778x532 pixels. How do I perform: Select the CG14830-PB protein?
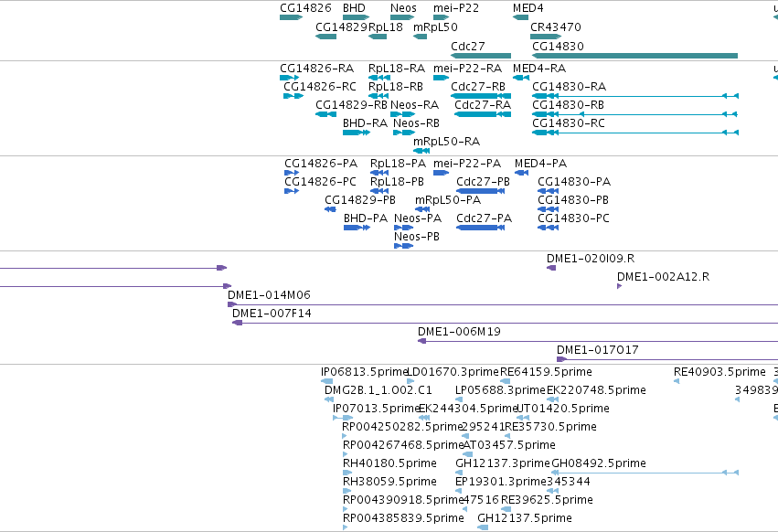click(549, 209)
